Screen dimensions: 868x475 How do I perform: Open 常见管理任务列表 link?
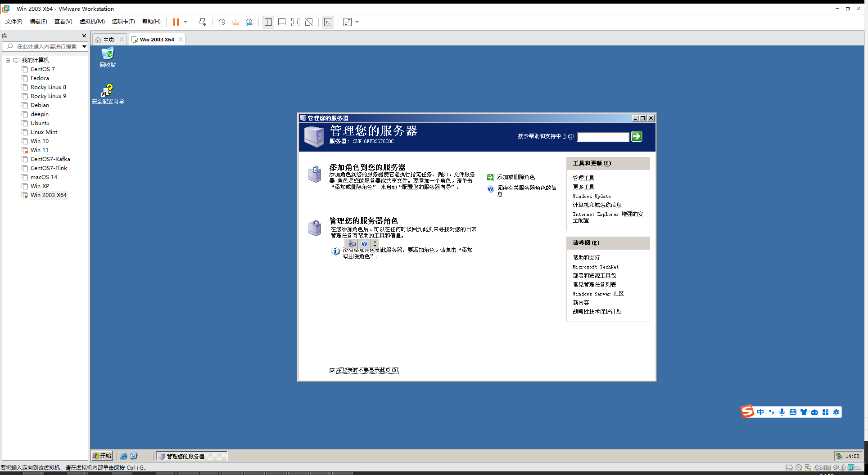pyautogui.click(x=594, y=284)
